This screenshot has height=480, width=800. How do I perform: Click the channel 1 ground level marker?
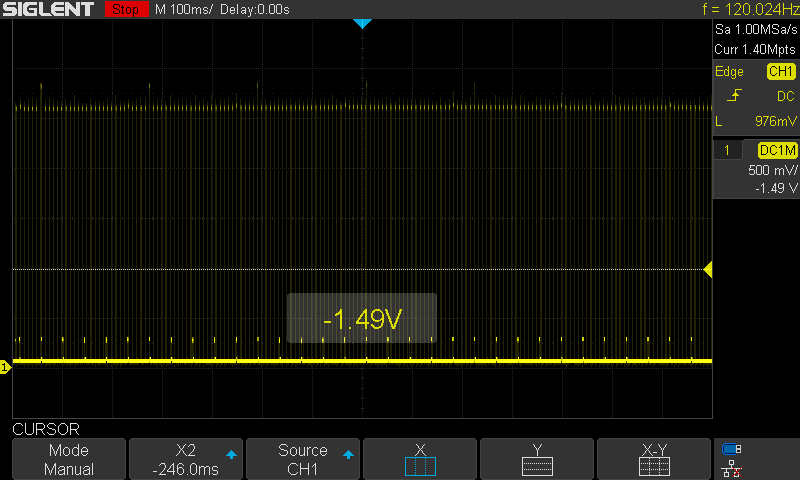pyautogui.click(x=5, y=367)
